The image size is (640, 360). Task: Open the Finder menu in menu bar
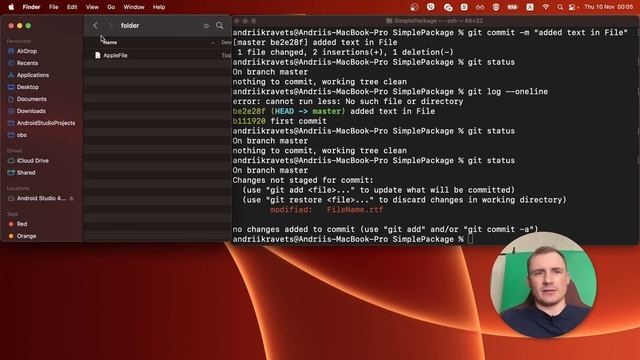click(31, 7)
